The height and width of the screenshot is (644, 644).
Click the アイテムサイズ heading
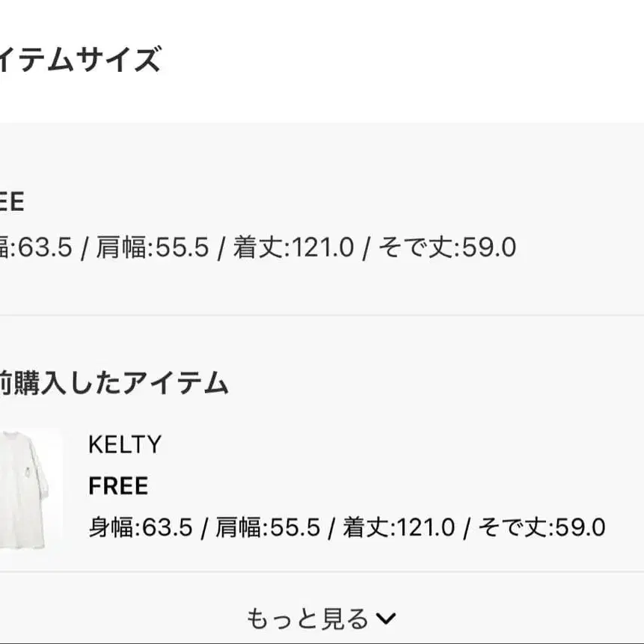79,59
